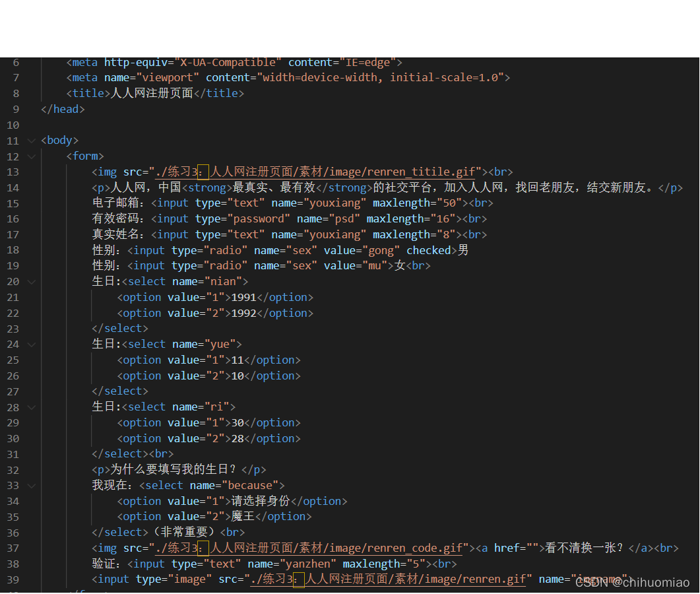700x594 pixels.
Task: Click the "psd" name value
Action: [x=344, y=219]
